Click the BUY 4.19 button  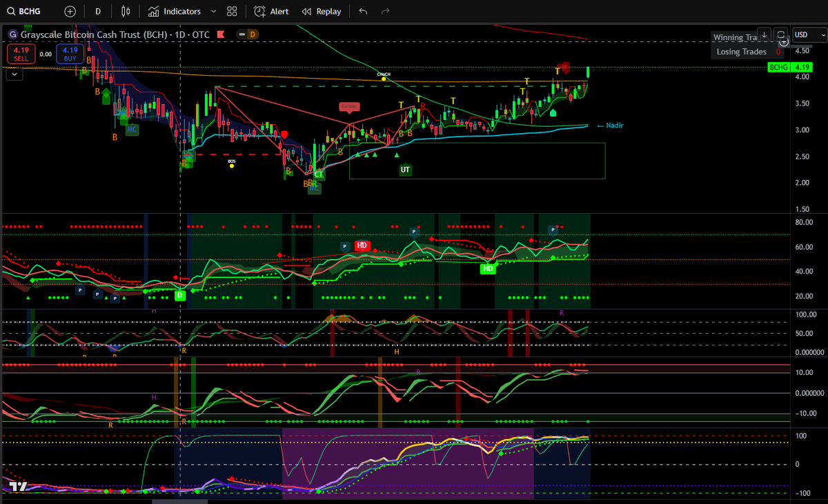[70, 54]
